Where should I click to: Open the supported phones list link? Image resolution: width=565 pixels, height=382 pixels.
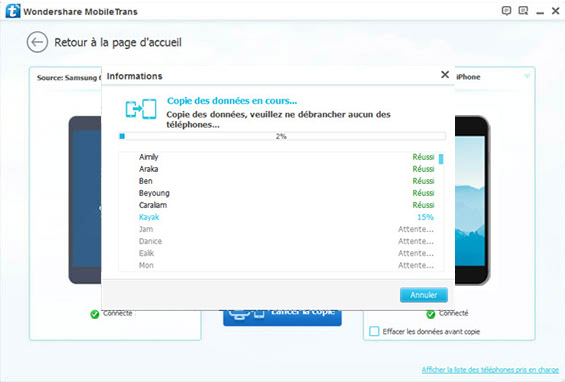point(490,370)
